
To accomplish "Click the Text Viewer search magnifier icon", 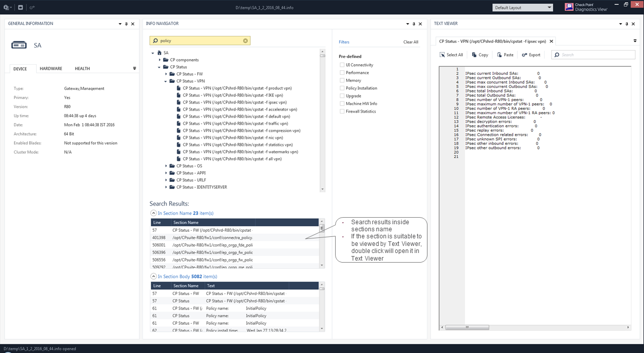I will [557, 55].
